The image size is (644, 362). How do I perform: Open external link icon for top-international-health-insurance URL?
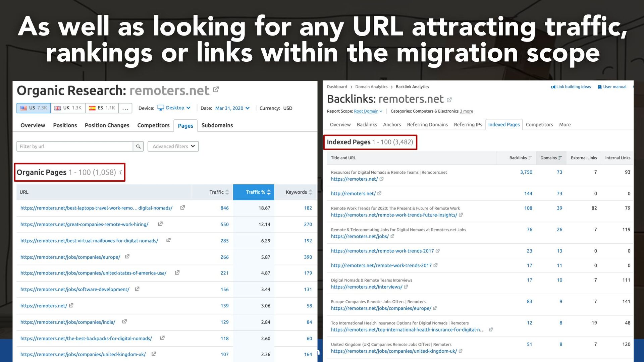tap(491, 329)
